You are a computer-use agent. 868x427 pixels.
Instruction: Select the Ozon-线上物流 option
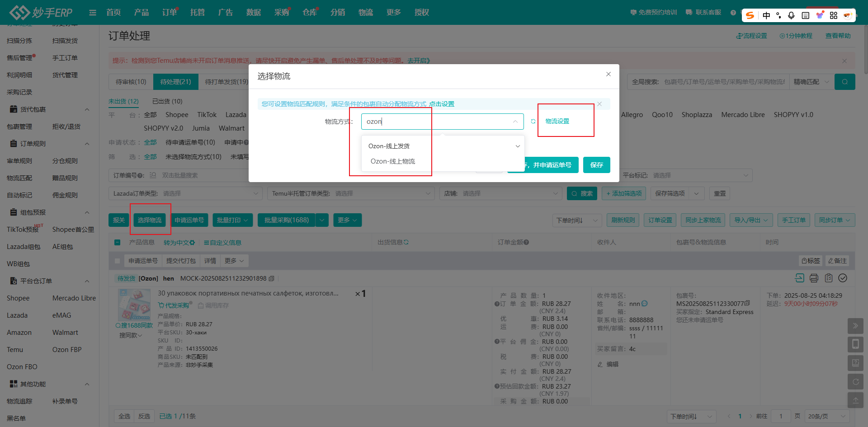[x=392, y=161]
